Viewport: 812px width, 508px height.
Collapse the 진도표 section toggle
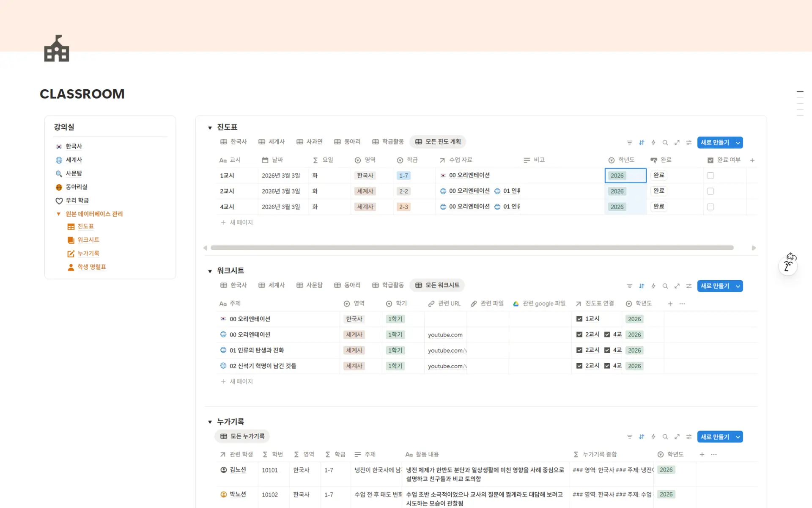pyautogui.click(x=210, y=127)
